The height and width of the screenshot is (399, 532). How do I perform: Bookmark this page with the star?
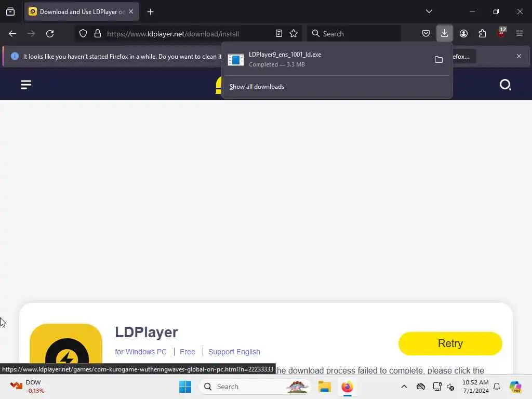click(x=294, y=34)
